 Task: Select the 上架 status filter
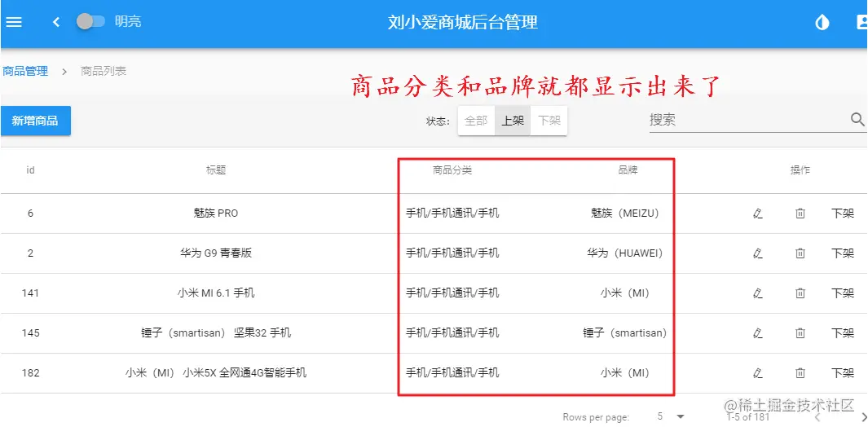[513, 121]
